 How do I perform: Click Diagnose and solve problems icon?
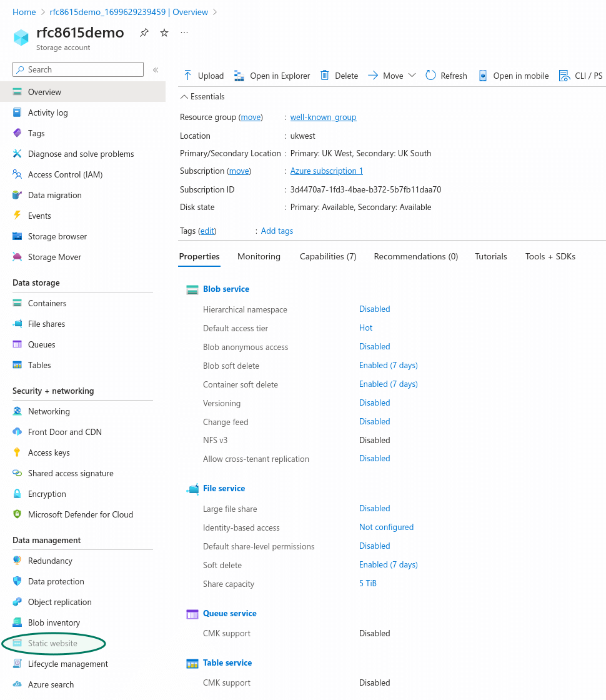click(x=17, y=154)
